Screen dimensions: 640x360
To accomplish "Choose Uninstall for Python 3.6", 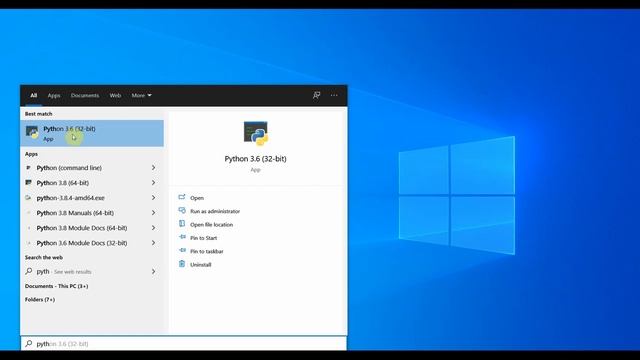I will point(200,265).
